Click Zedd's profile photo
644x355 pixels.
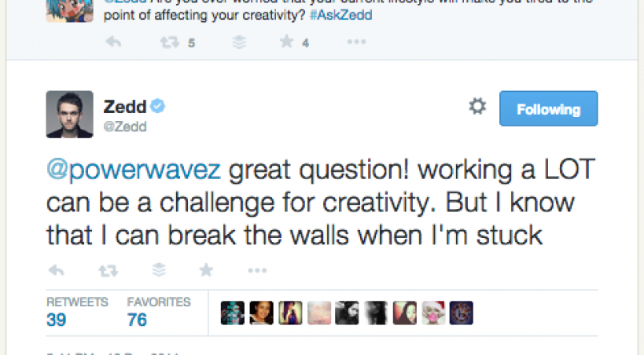[69, 115]
